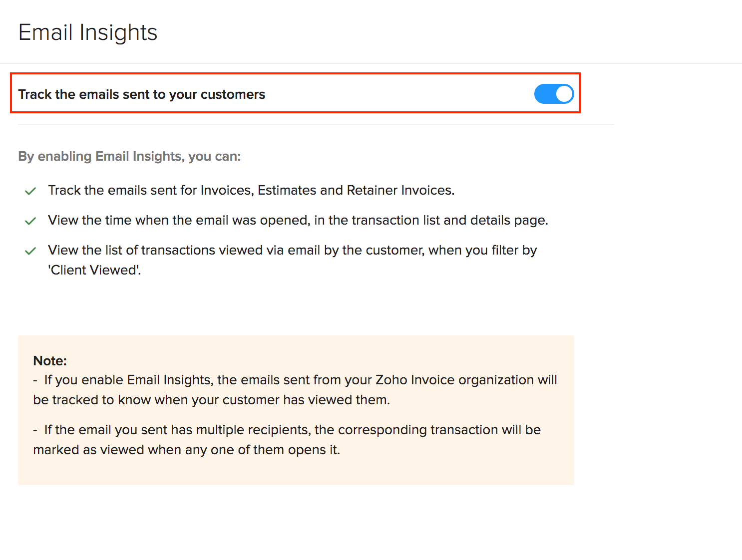Click the blue portion of the toggle control
This screenshot has height=560, width=742.
pos(545,94)
